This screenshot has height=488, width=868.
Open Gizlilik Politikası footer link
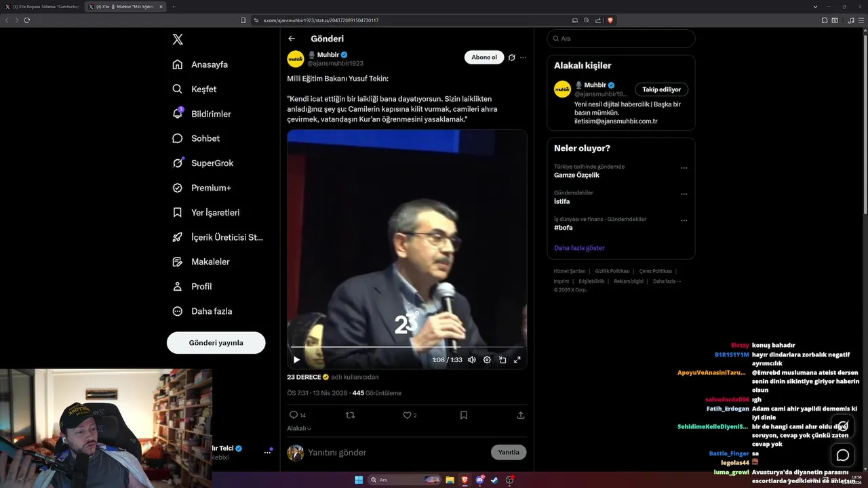612,271
